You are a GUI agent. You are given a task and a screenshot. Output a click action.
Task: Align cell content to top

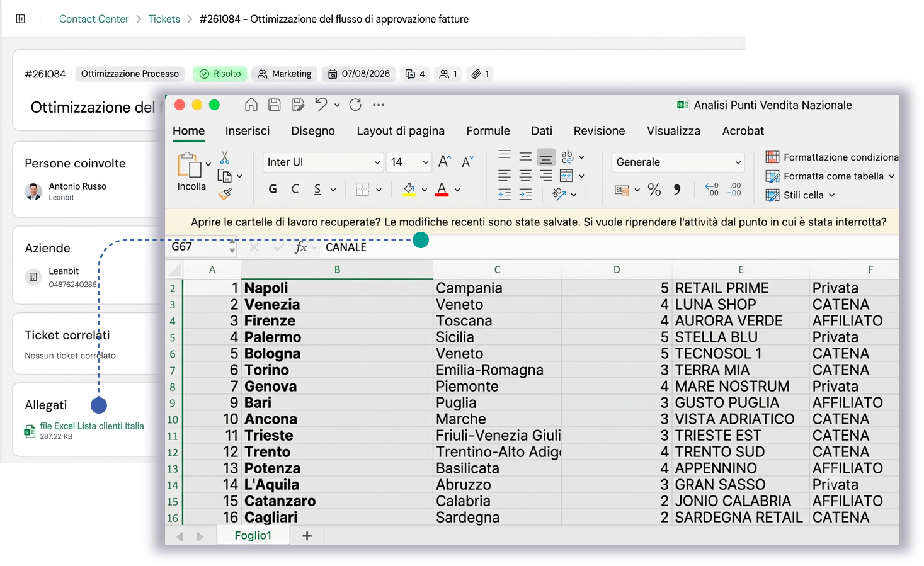pyautogui.click(x=505, y=156)
